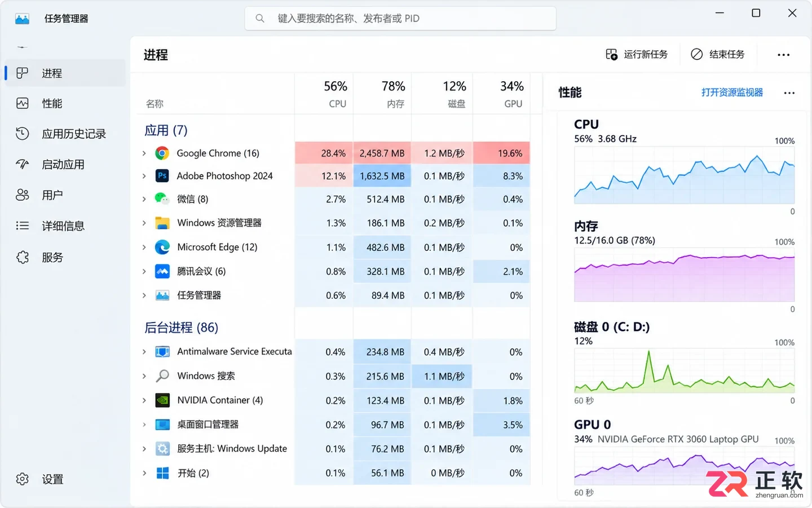The height and width of the screenshot is (508, 812).
Task: Go to the 启动应用 tab
Action: (65, 165)
